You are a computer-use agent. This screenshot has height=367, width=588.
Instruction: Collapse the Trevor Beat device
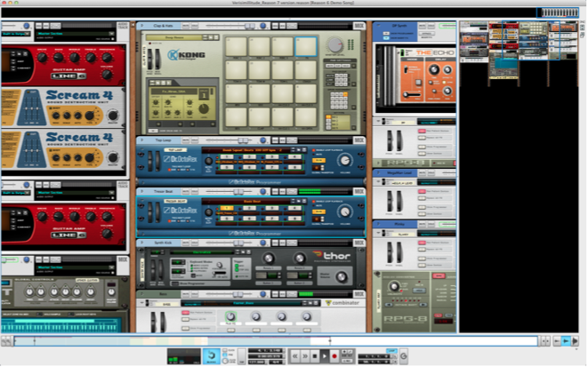point(142,192)
